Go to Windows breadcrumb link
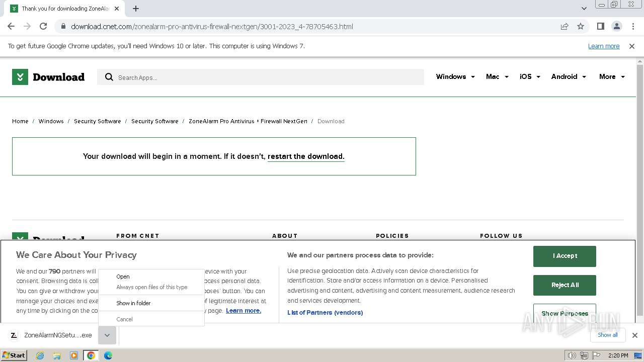Viewport: 644px width, 362px height. [51, 121]
